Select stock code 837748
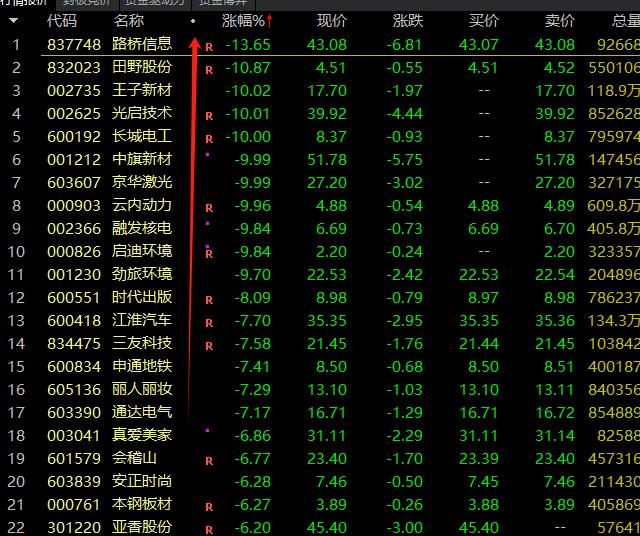The width and height of the screenshot is (640, 536). pos(74,44)
